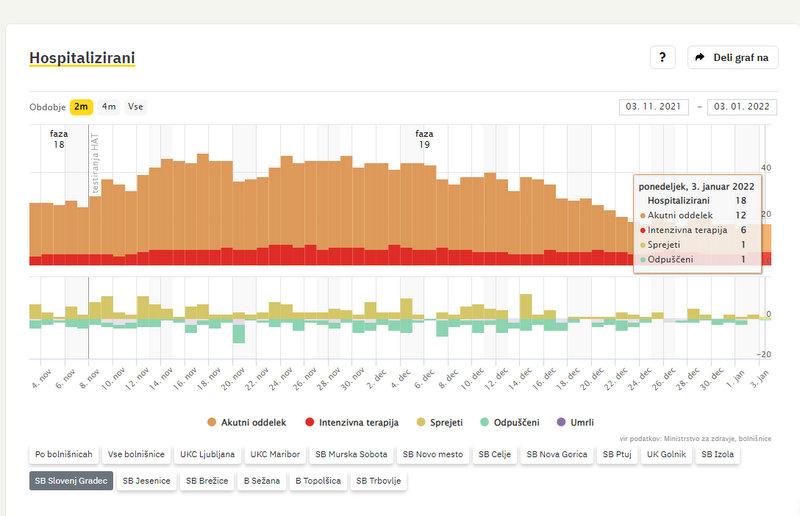Viewport: 800px width, 516px height.
Task: Toggle Intenzivna terapija legend series
Action: click(x=352, y=422)
